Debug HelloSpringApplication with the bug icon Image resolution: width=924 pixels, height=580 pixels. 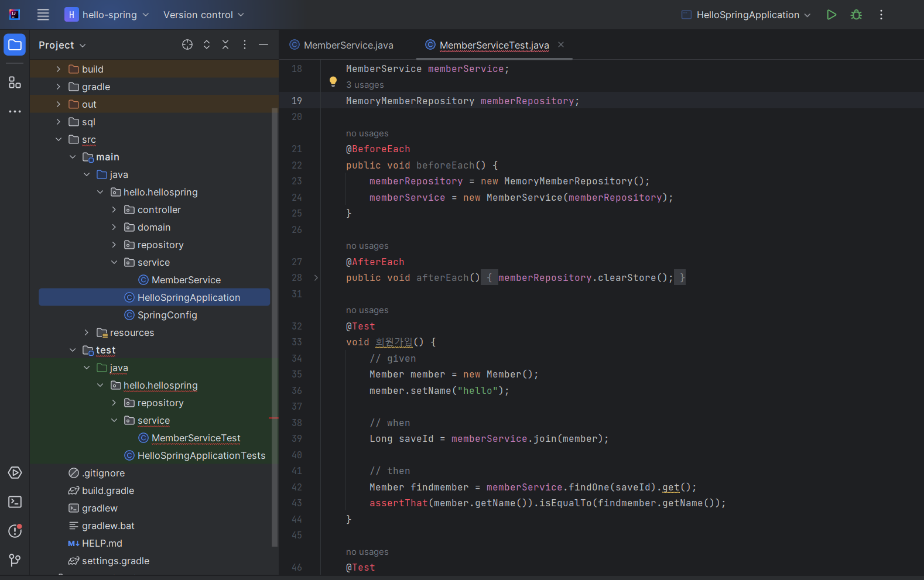tap(856, 15)
